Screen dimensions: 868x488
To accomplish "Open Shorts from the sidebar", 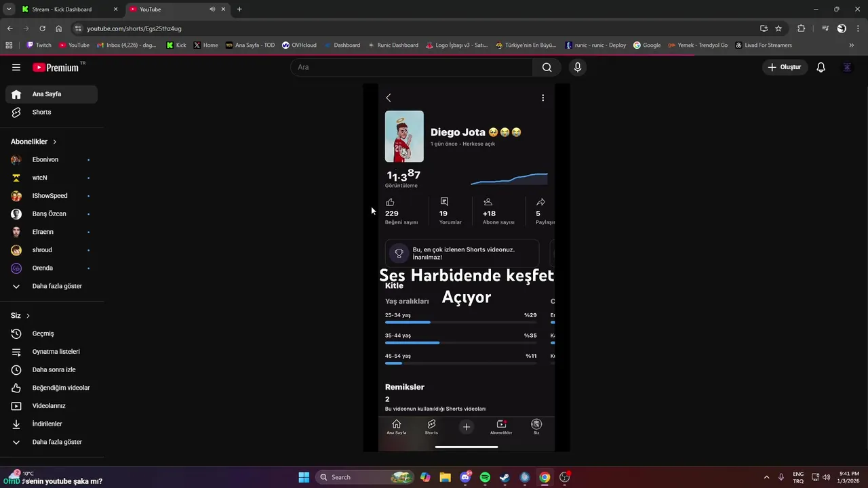I will (52, 112).
